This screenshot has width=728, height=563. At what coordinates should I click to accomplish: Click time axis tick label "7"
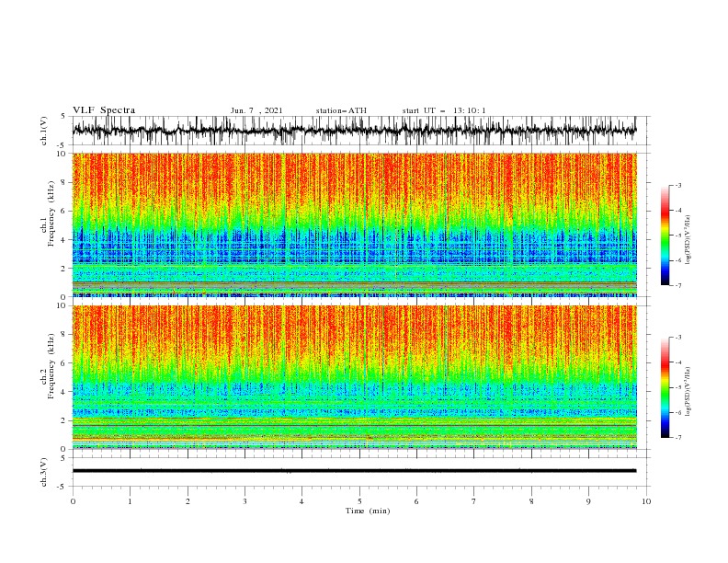tap(474, 501)
